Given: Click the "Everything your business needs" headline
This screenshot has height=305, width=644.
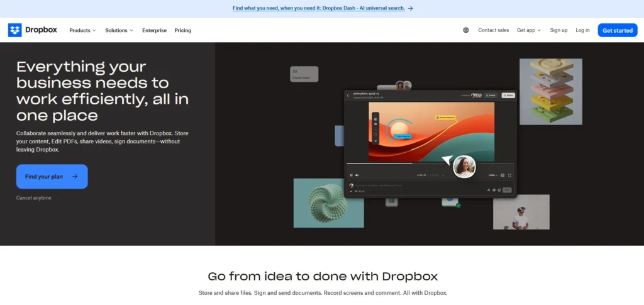Looking at the screenshot, I should tap(103, 91).
